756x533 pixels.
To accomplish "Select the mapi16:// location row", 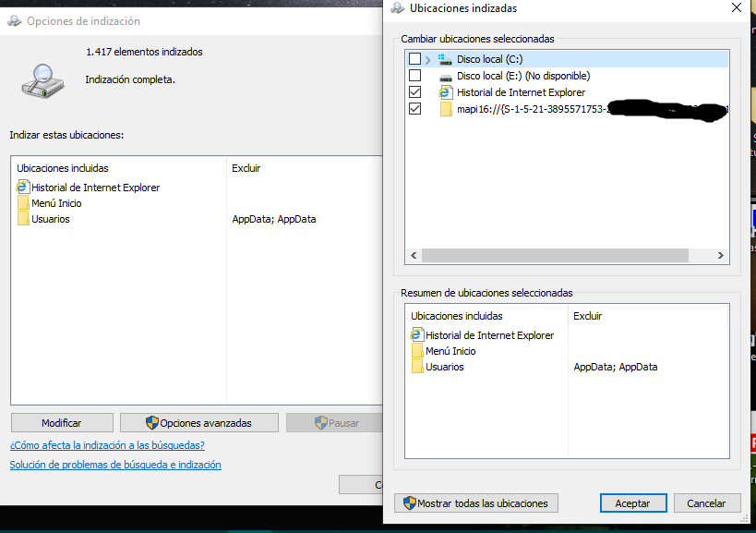I will (x=592, y=109).
